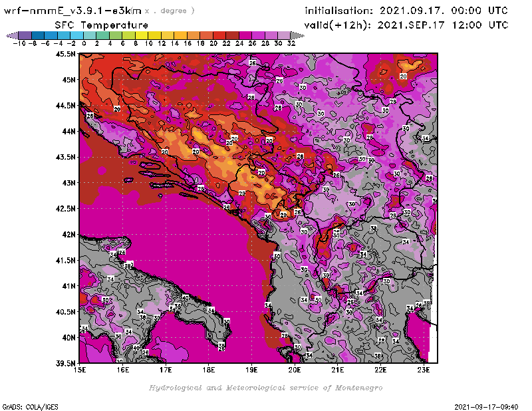Image resolution: width=532 pixels, height=411 pixels.
Task: Click the '23E' longitude label
Action: coord(424,370)
